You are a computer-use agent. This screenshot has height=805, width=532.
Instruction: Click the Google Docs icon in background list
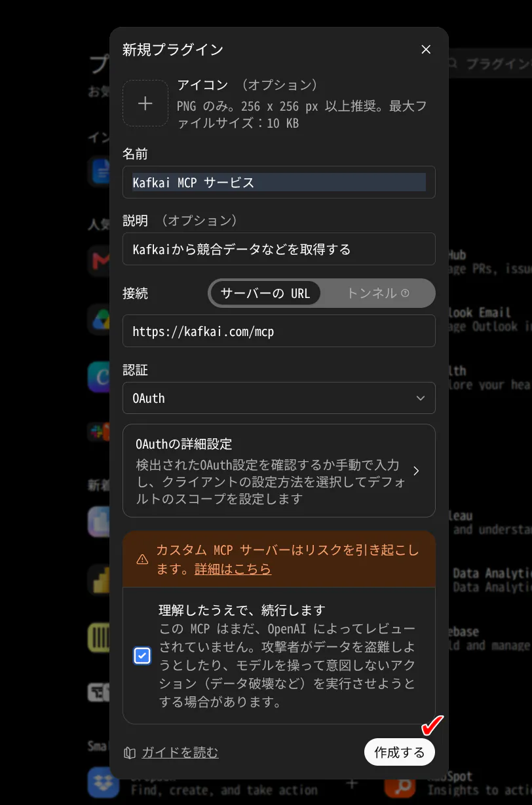click(99, 172)
